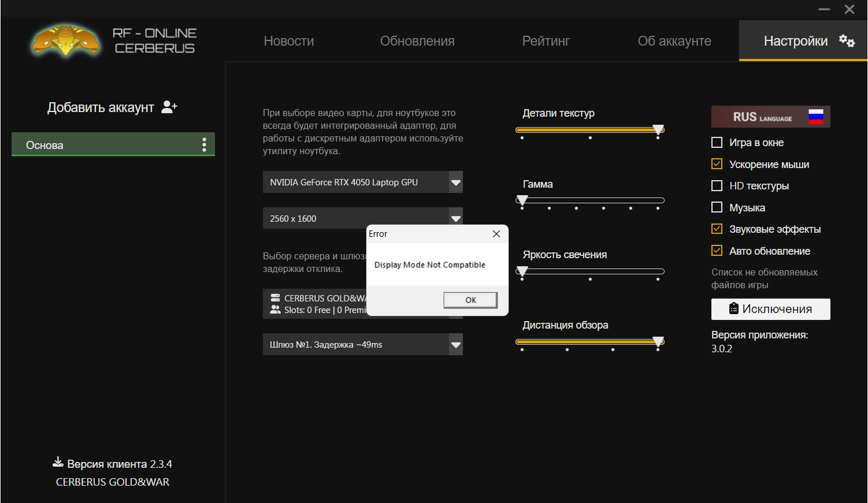868x503 pixels.
Task: Open the three-dot menu on Основа account
Action: point(204,145)
